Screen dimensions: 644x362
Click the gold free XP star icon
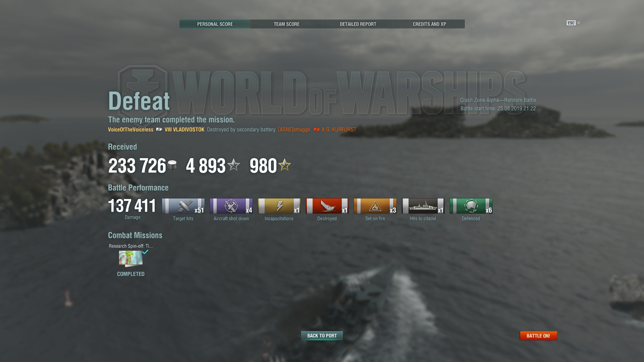click(x=284, y=165)
